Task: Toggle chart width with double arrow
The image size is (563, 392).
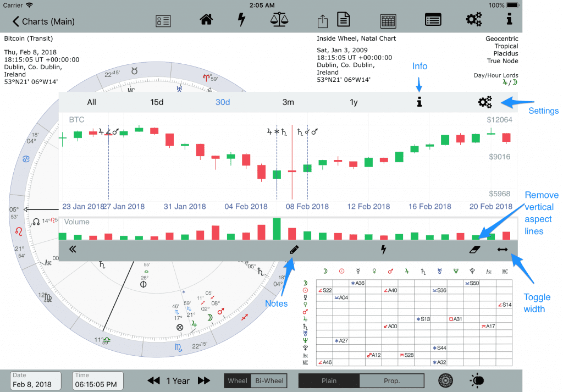Action: tap(503, 250)
